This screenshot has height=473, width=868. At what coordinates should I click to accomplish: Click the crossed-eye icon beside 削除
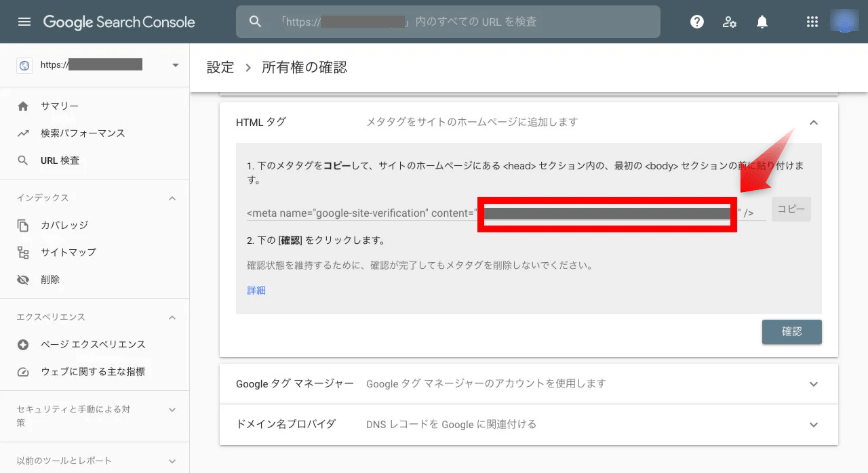coord(23,280)
